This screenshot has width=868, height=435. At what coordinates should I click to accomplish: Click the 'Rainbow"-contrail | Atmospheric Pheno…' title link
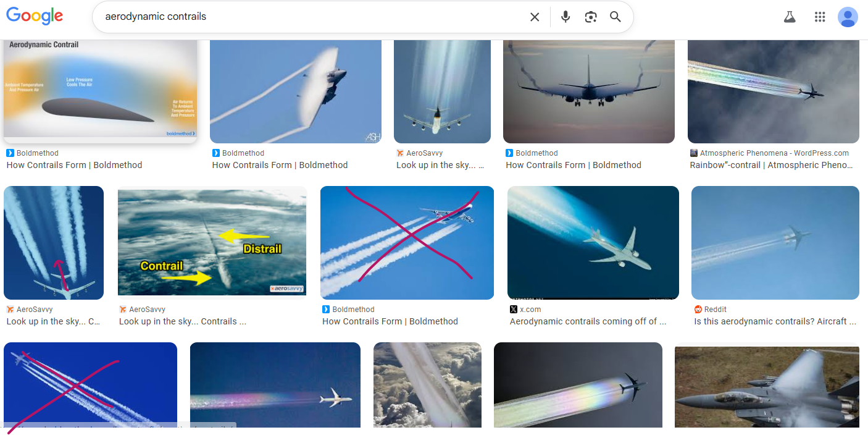(772, 165)
